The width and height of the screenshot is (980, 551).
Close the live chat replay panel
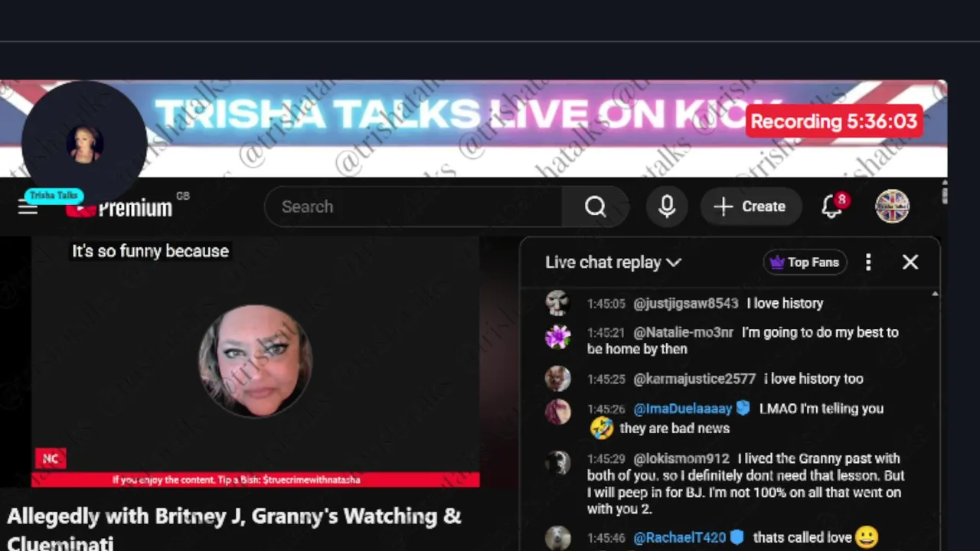click(x=910, y=262)
